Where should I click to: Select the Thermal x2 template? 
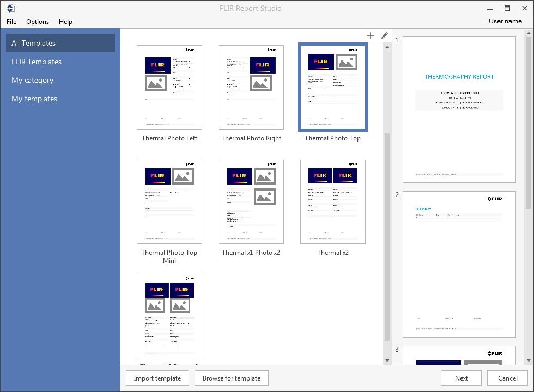pyautogui.click(x=333, y=202)
